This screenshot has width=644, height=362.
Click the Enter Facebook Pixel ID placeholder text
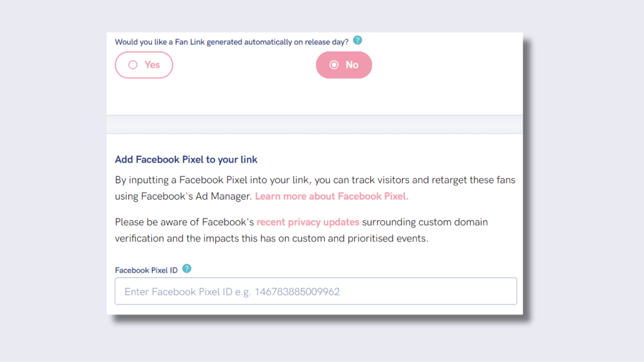(232, 291)
